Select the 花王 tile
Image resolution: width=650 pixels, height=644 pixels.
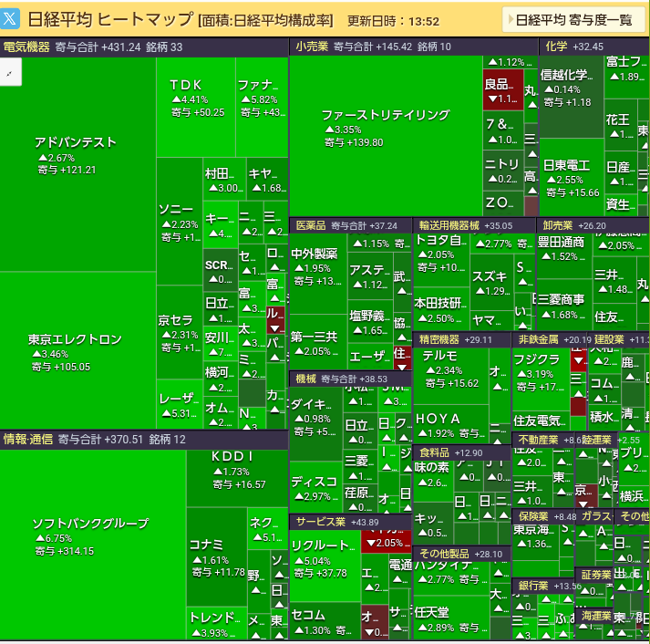(x=620, y=125)
